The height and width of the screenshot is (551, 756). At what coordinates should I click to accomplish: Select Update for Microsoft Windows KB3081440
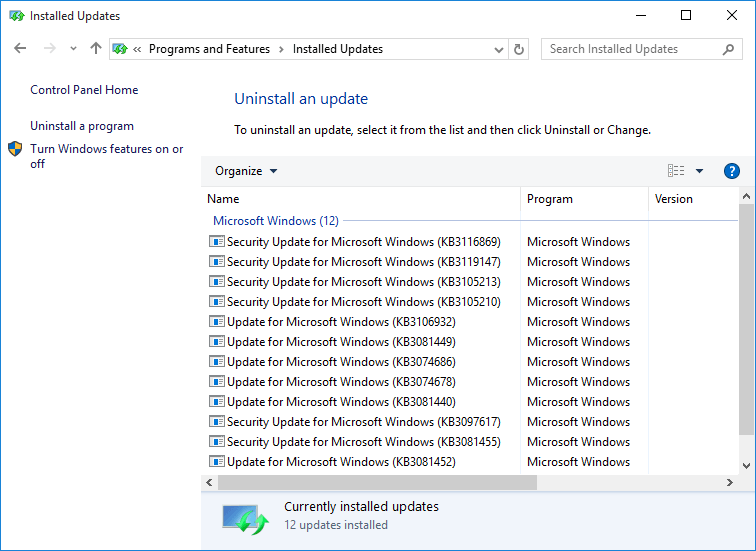(341, 402)
